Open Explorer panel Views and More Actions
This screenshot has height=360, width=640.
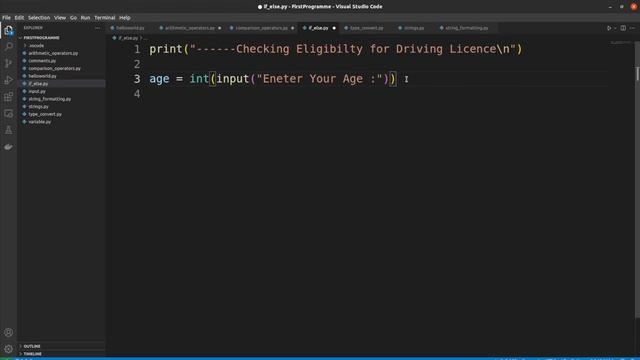pos(97,28)
